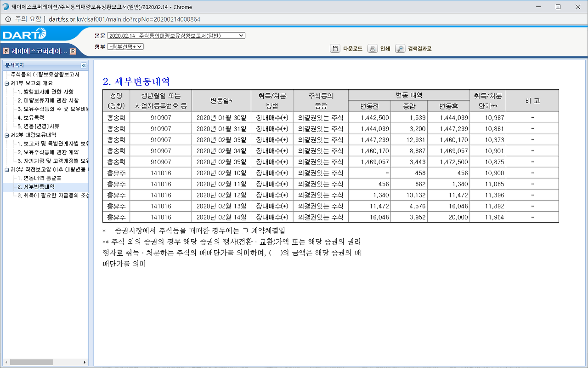Collapse the sidebar via the « double-arrow icon
This screenshot has height=368, width=588.
click(84, 65)
